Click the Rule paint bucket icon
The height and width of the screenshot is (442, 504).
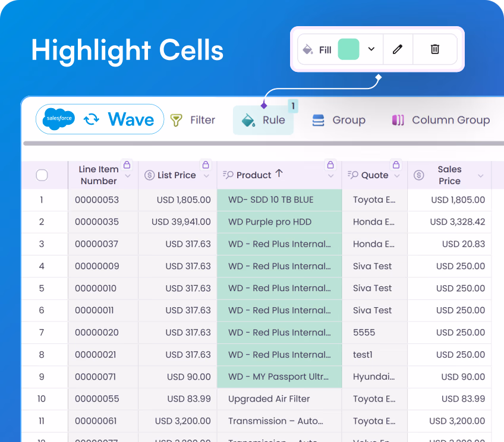click(248, 120)
